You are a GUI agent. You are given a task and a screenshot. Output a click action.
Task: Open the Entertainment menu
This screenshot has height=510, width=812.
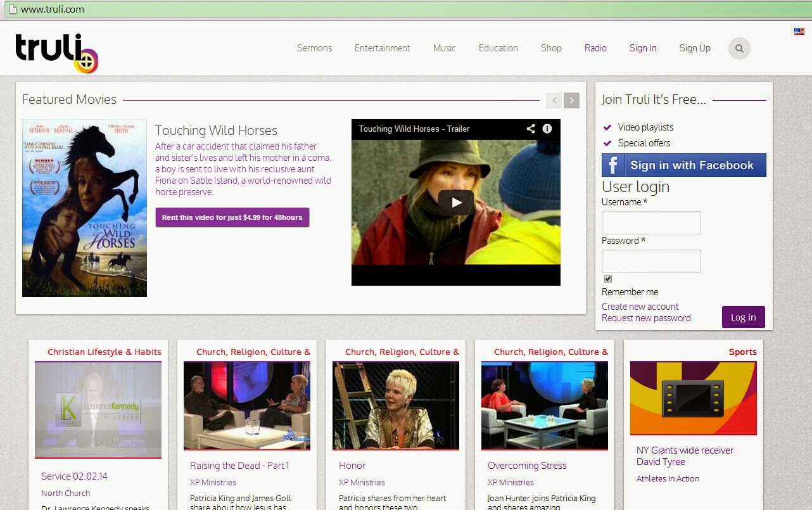pyautogui.click(x=383, y=48)
